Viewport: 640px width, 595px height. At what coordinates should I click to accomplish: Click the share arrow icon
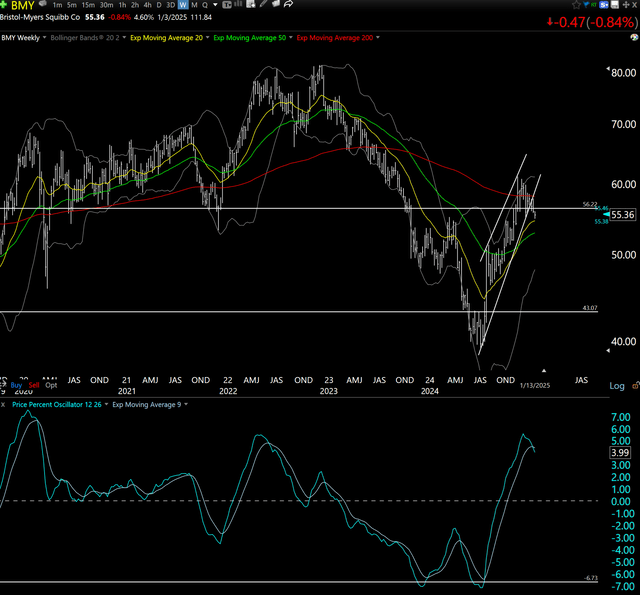[288, 4]
